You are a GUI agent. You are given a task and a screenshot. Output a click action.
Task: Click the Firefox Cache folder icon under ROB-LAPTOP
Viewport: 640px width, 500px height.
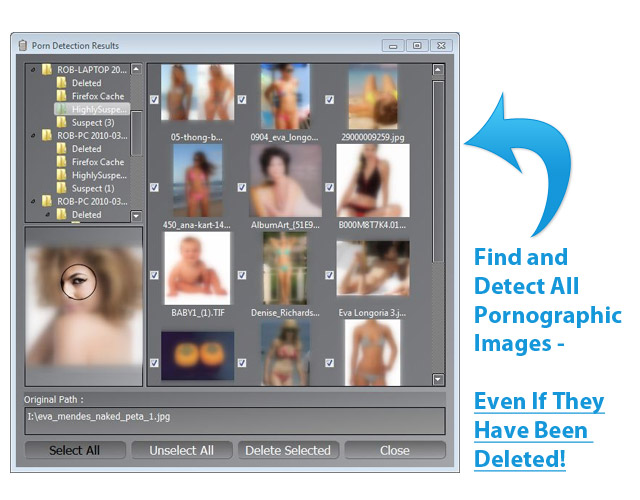[61, 96]
